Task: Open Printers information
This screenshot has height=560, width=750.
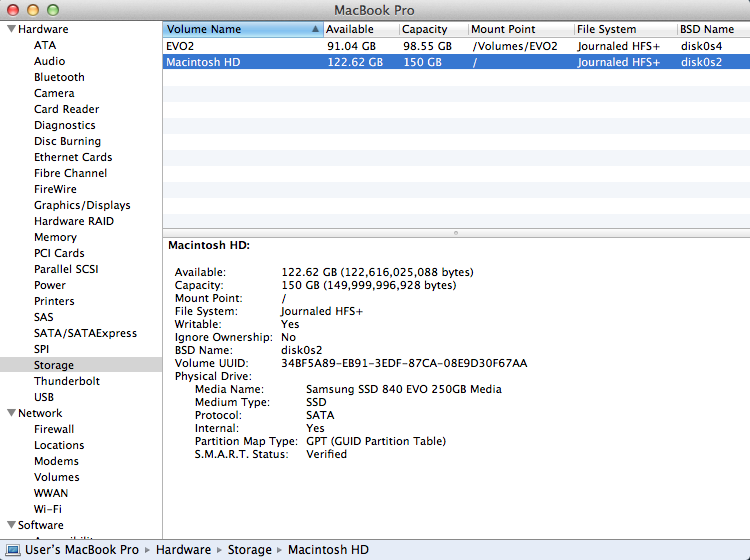Action: [54, 301]
